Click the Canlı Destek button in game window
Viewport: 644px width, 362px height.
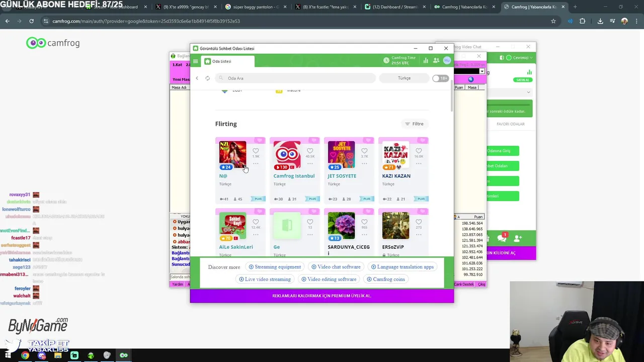[x=463, y=285]
